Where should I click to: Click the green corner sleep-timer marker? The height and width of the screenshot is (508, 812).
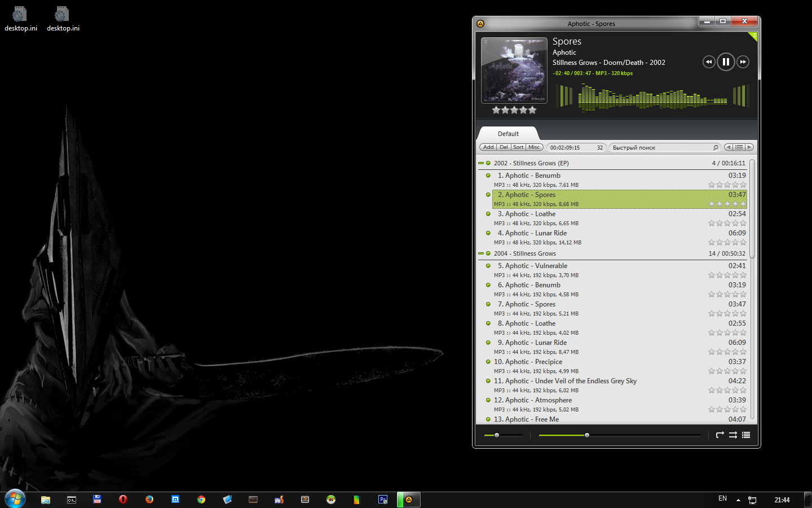coord(753,36)
